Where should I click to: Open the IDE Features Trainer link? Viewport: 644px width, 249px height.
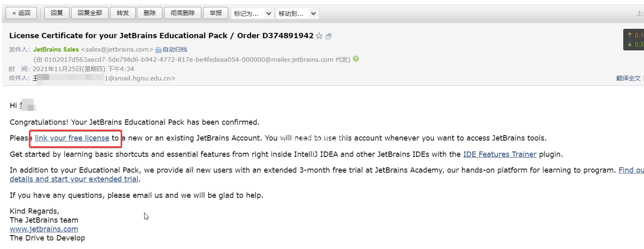coord(500,154)
